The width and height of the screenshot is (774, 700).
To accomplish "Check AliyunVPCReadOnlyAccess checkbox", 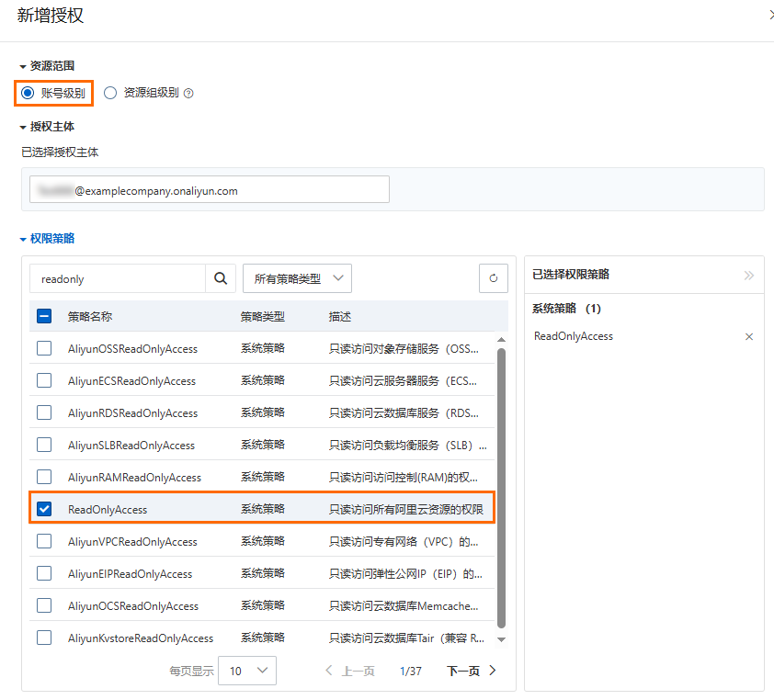I will [44, 541].
